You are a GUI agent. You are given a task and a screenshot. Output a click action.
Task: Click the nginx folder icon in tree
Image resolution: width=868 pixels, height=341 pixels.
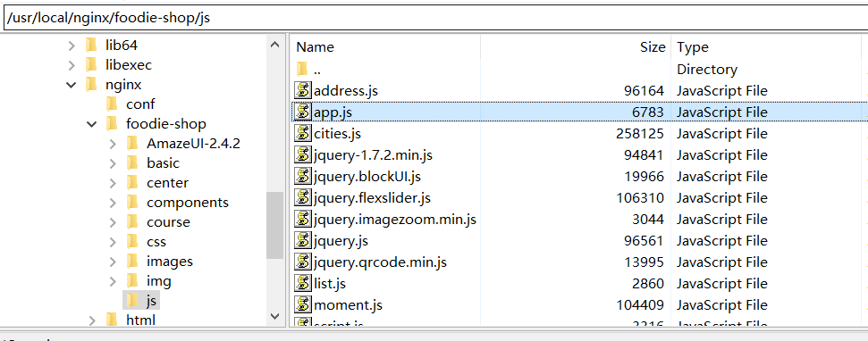[x=92, y=85]
